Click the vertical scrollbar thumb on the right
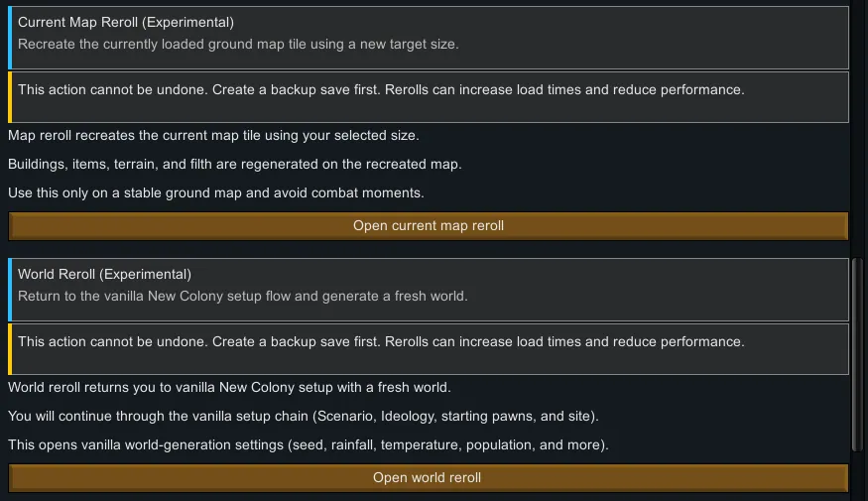Viewport: 868px width, 501px height. [857, 355]
